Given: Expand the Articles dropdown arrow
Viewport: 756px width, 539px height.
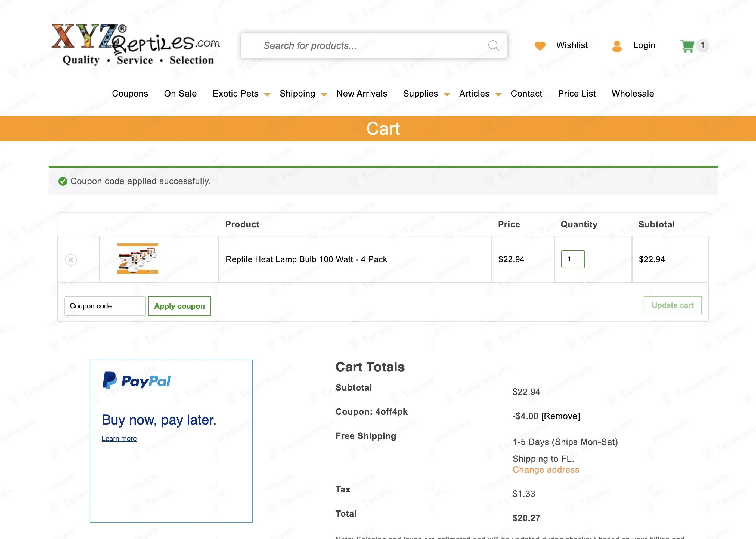Looking at the screenshot, I should (x=498, y=95).
